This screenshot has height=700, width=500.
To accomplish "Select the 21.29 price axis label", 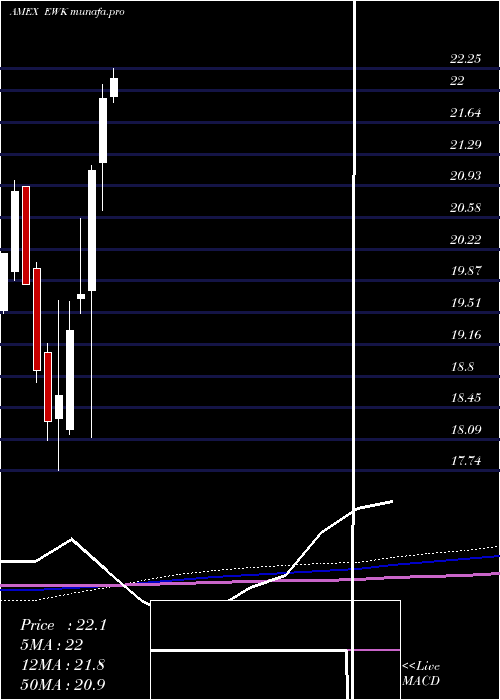I will pos(465,144).
